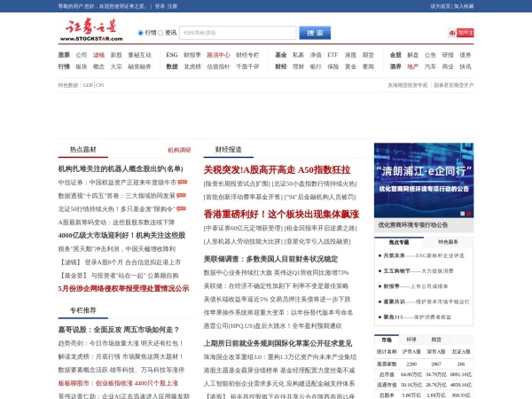Screen dimensions: 532x399
Task: Open the 研报 navigation link
Action: tap(448, 55)
